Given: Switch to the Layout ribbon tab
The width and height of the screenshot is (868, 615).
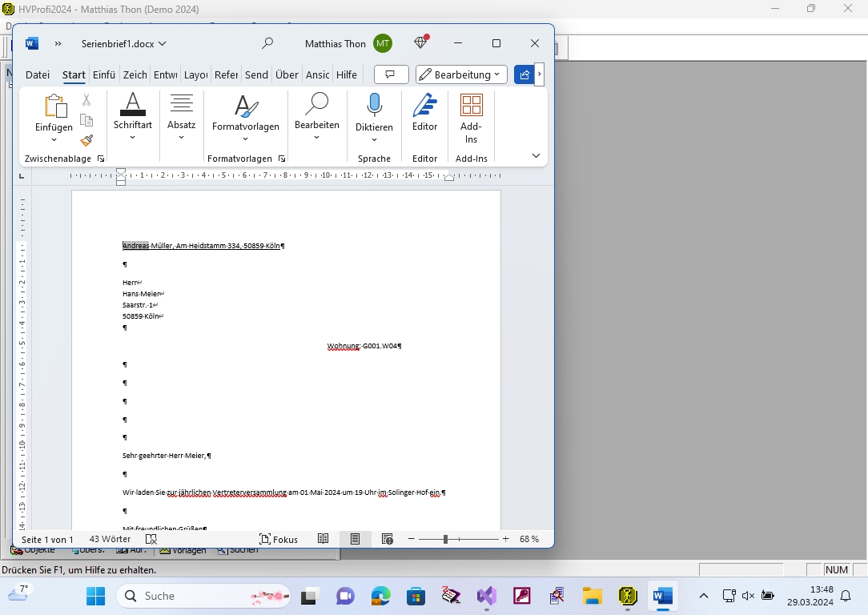Looking at the screenshot, I should click(x=196, y=74).
